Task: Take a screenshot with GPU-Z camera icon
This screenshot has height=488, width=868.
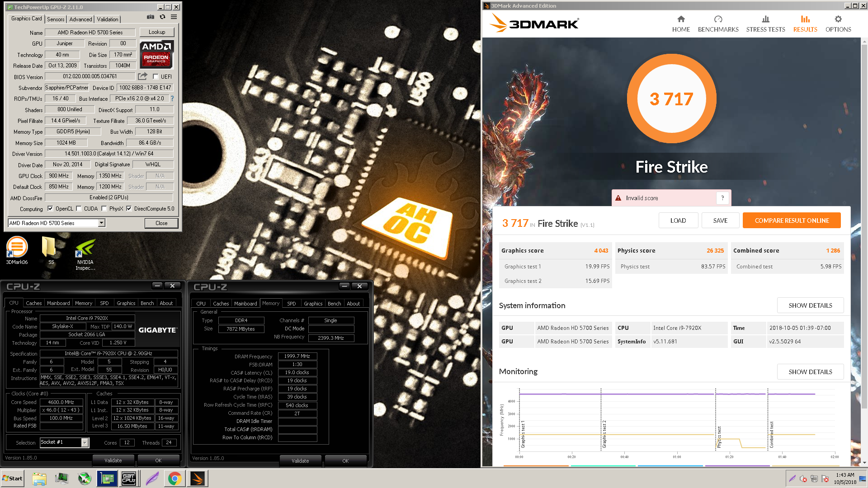Action: point(151,17)
